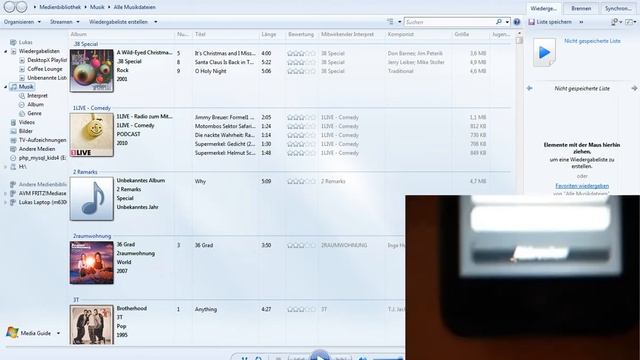Select the Lukas library icon in sidebar
640x360 pixels.
point(13,42)
